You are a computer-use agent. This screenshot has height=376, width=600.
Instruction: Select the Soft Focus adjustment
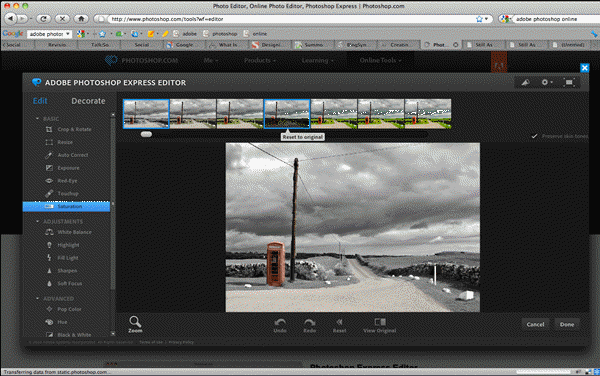(64, 283)
